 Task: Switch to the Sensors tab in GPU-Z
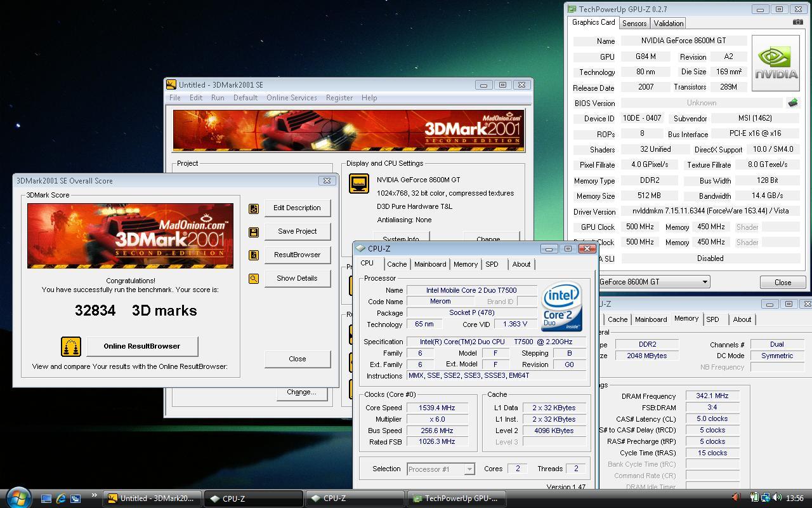coord(634,23)
